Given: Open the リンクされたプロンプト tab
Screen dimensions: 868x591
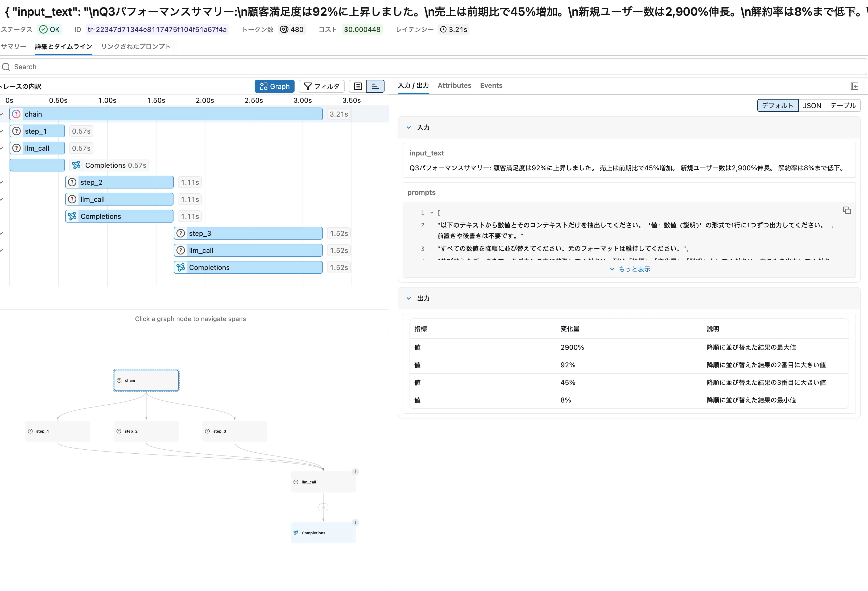Looking at the screenshot, I should 136,46.
